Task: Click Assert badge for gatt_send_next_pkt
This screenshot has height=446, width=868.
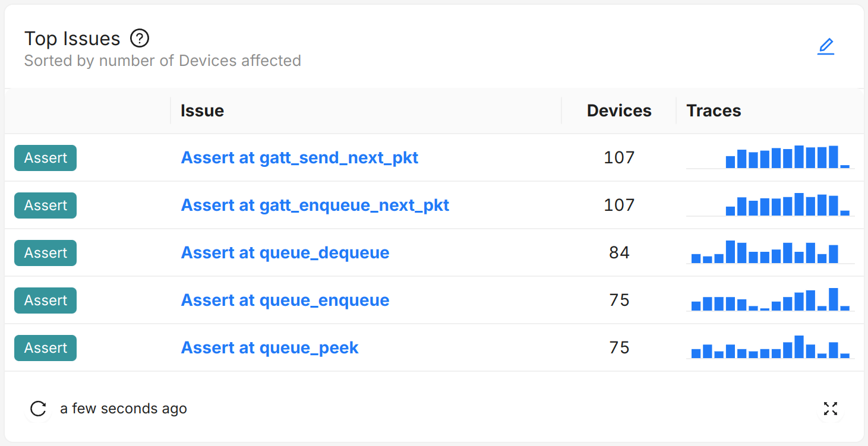Action: pyautogui.click(x=46, y=158)
